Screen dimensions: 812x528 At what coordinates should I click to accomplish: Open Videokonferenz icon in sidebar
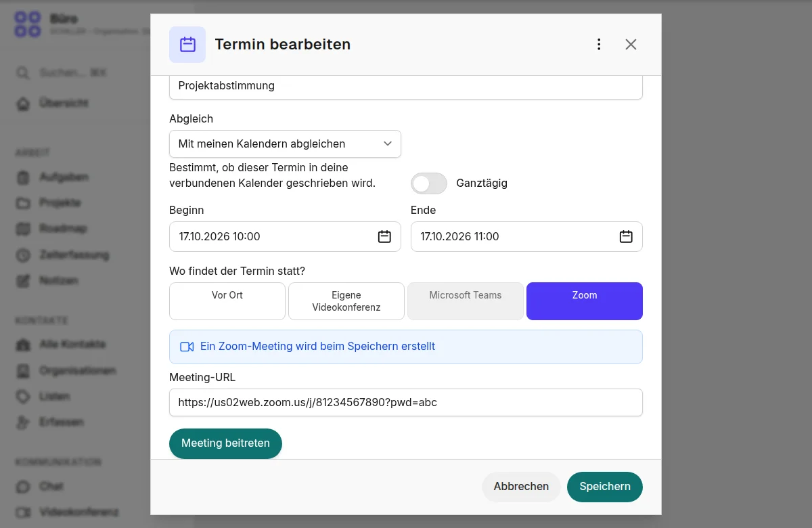pos(23,512)
